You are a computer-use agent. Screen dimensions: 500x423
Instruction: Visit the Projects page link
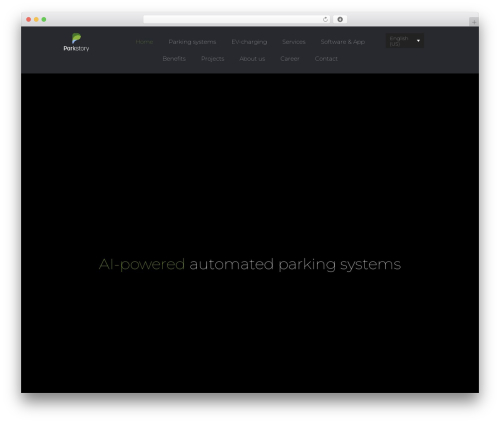coord(213,59)
